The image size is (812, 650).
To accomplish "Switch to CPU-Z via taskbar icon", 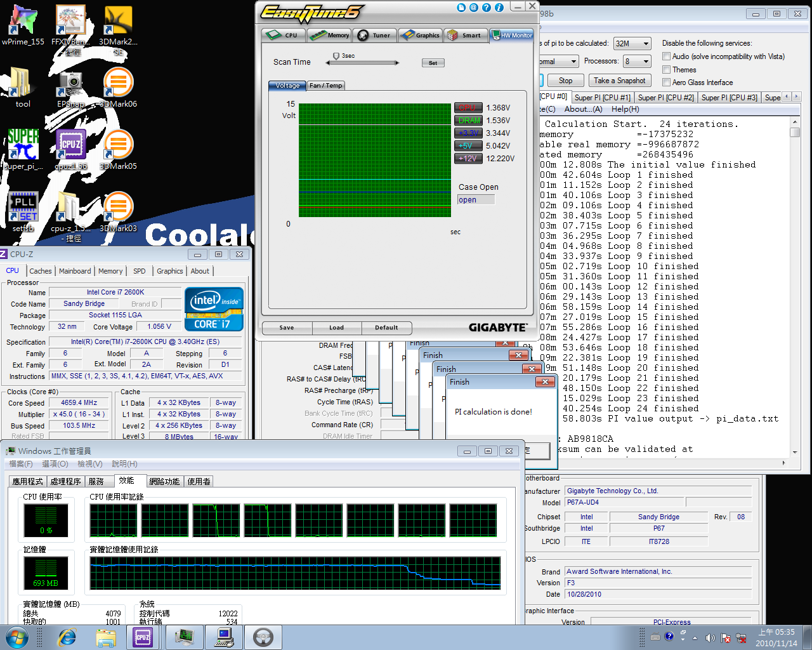I will tap(143, 637).
